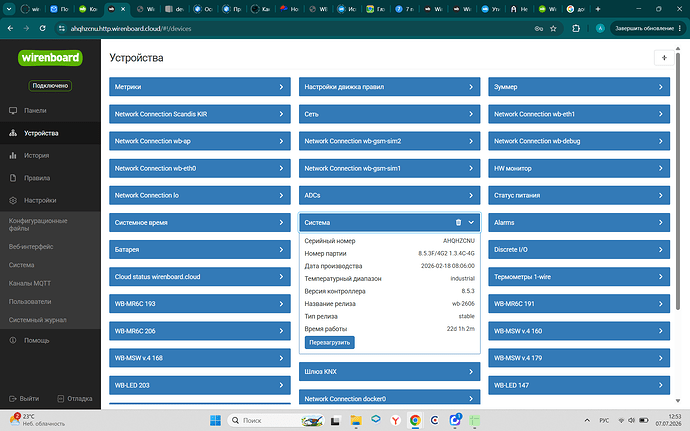The width and height of the screenshot is (690, 431).
Task: Click the plus button to add device
Action: pos(664,58)
